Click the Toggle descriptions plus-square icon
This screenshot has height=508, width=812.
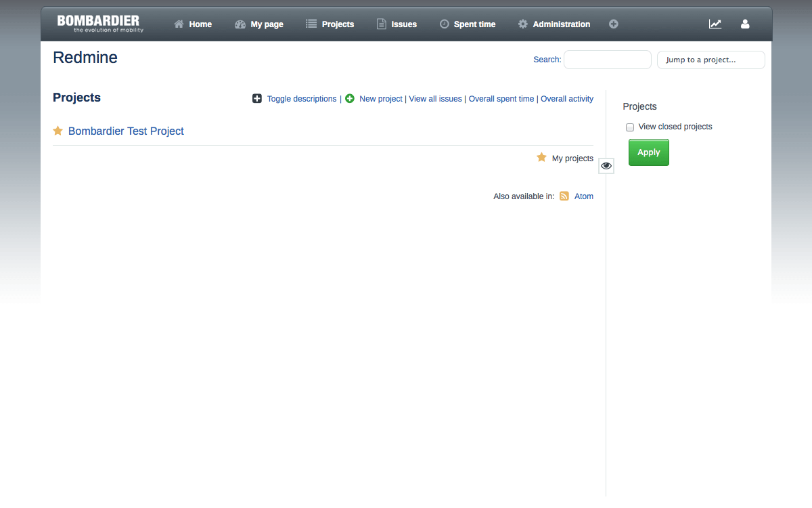(x=257, y=99)
